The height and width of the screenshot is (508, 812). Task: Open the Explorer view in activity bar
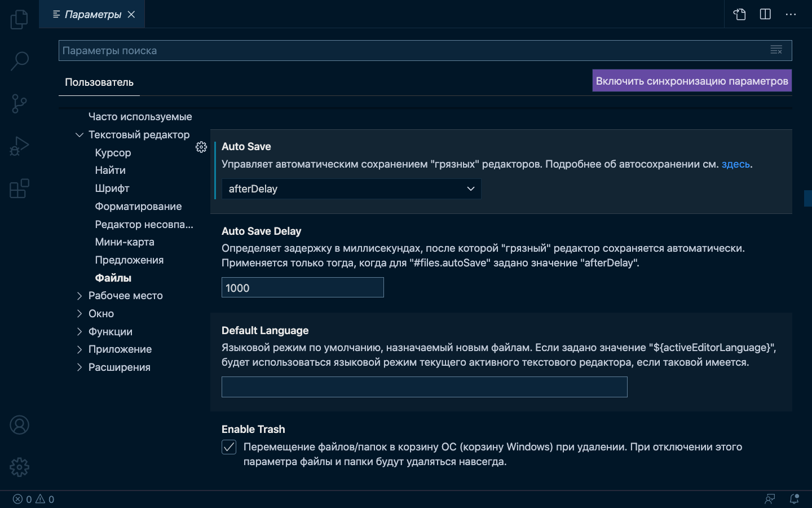coord(19,19)
